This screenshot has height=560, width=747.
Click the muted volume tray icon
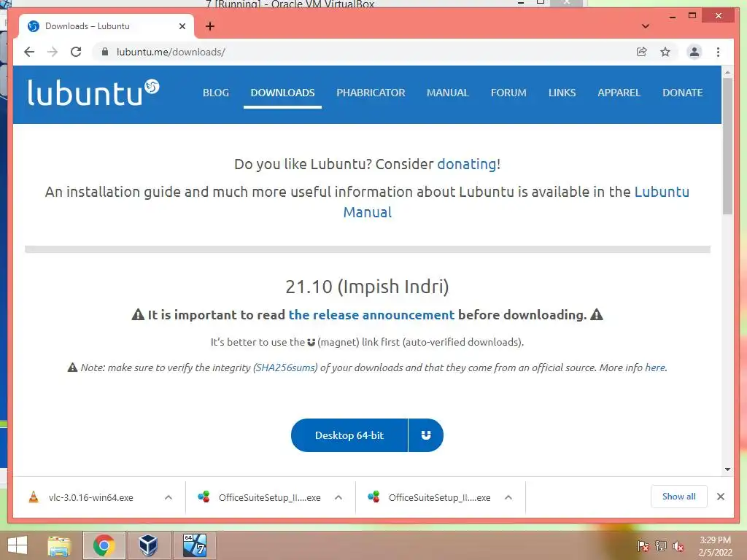(678, 546)
